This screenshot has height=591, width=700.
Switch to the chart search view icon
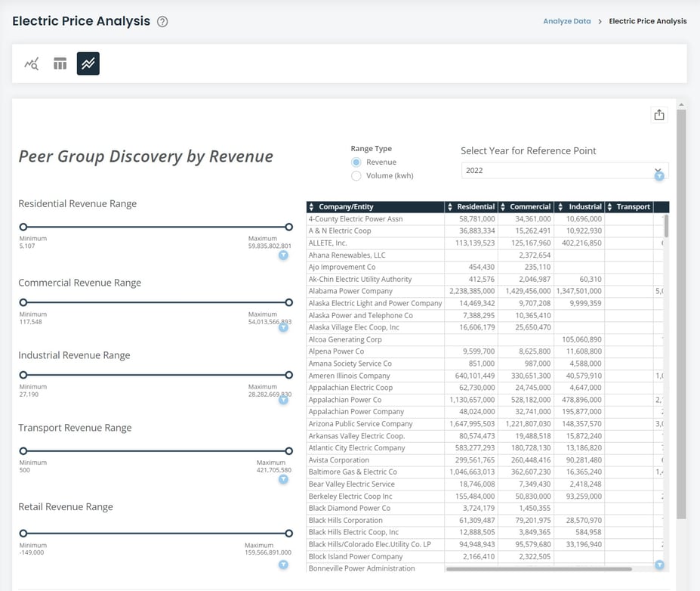pos(31,63)
